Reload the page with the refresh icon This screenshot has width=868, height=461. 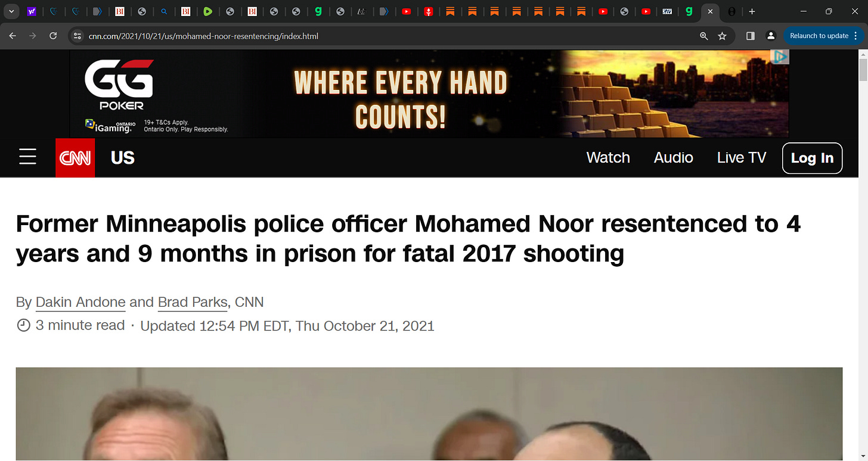pyautogui.click(x=53, y=36)
